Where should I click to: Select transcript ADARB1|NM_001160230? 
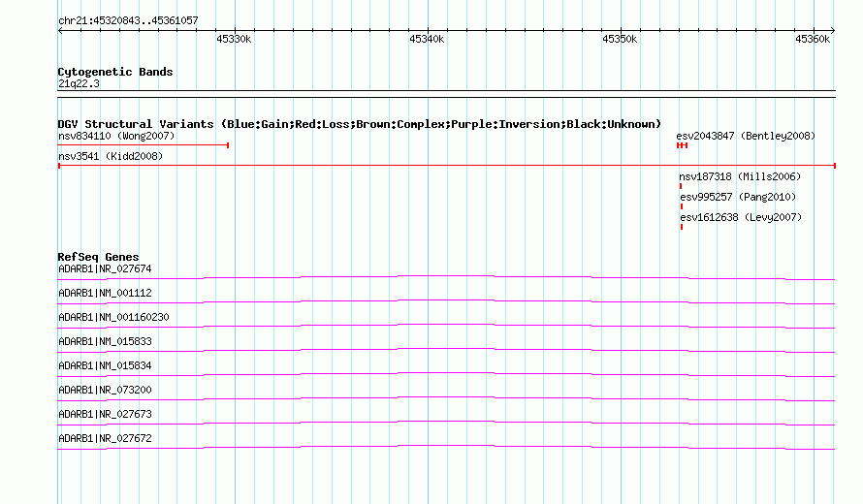[x=113, y=318]
